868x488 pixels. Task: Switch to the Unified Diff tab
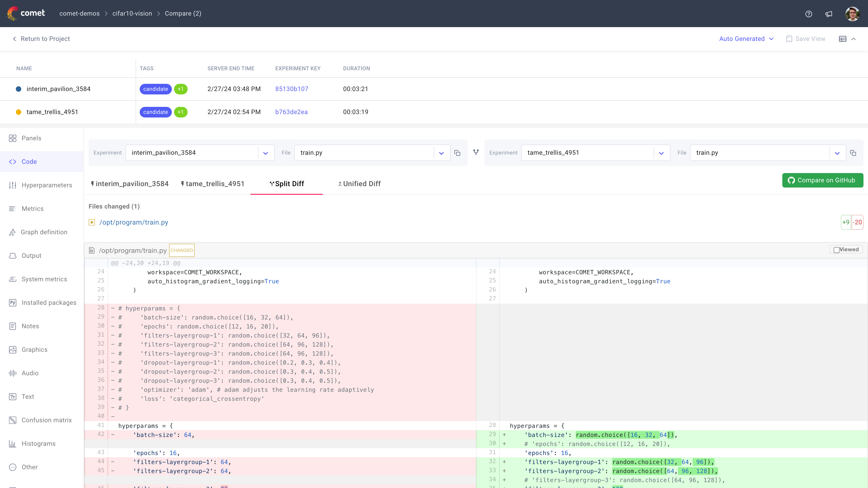(359, 183)
